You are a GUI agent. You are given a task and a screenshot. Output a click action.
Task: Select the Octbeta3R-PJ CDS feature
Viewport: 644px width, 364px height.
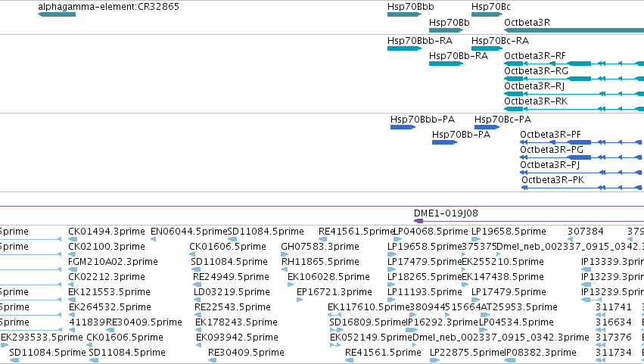point(582,173)
